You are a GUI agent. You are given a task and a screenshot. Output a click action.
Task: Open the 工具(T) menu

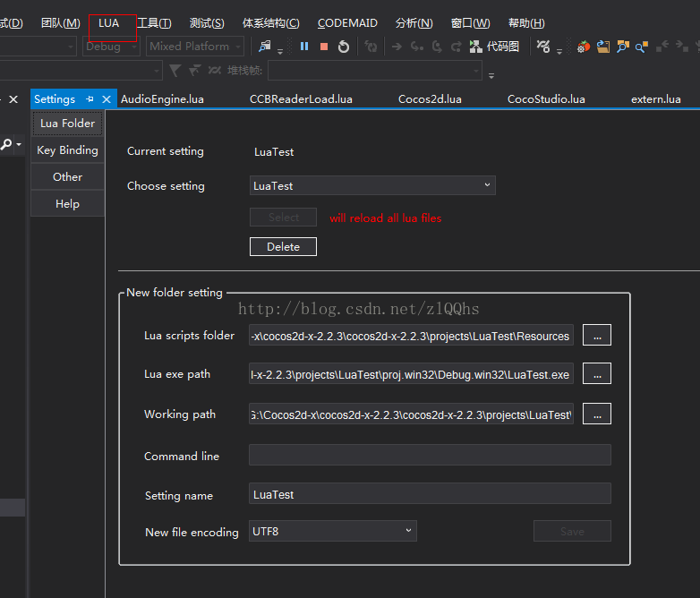click(154, 23)
